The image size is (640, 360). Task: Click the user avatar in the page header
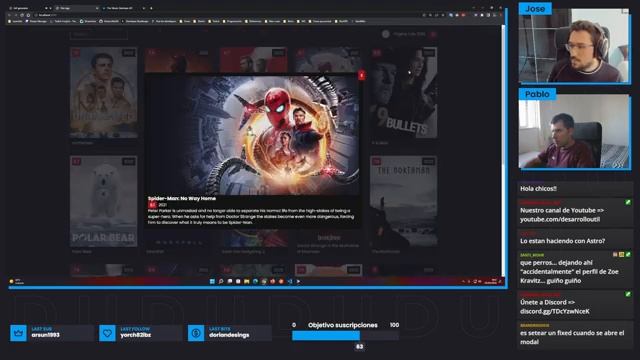coord(386,34)
